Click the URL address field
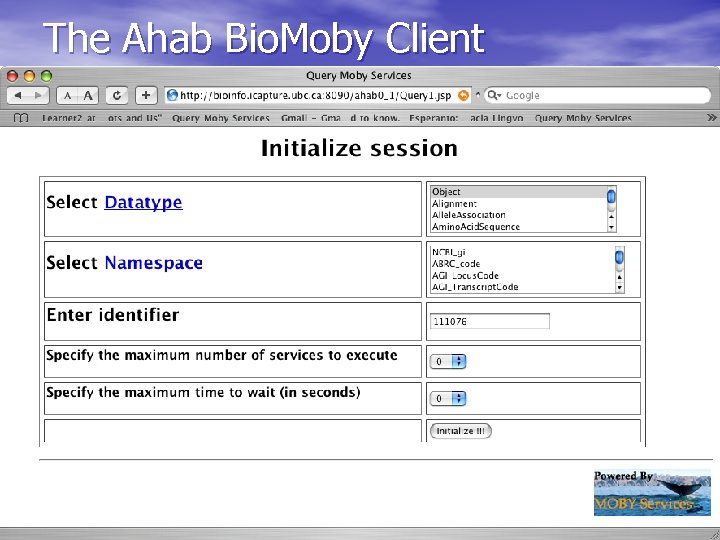Viewport: 720px width, 540px height. click(x=318, y=96)
